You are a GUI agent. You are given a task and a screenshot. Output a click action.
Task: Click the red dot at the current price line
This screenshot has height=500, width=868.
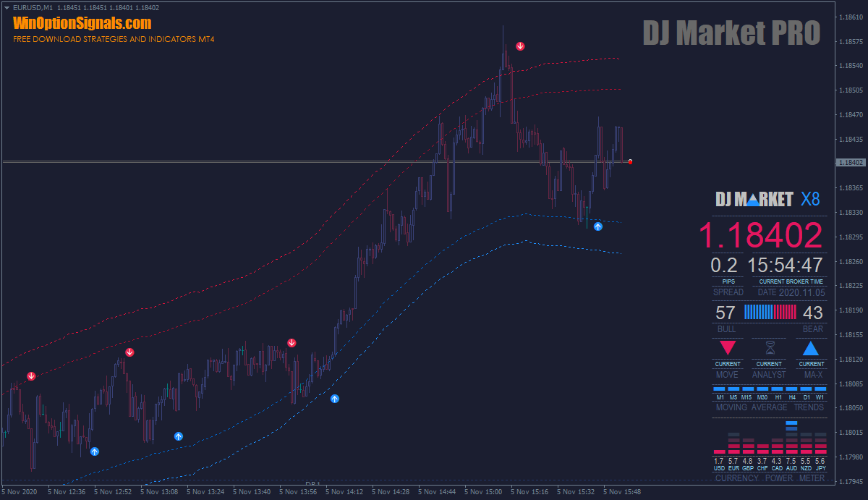(x=631, y=161)
